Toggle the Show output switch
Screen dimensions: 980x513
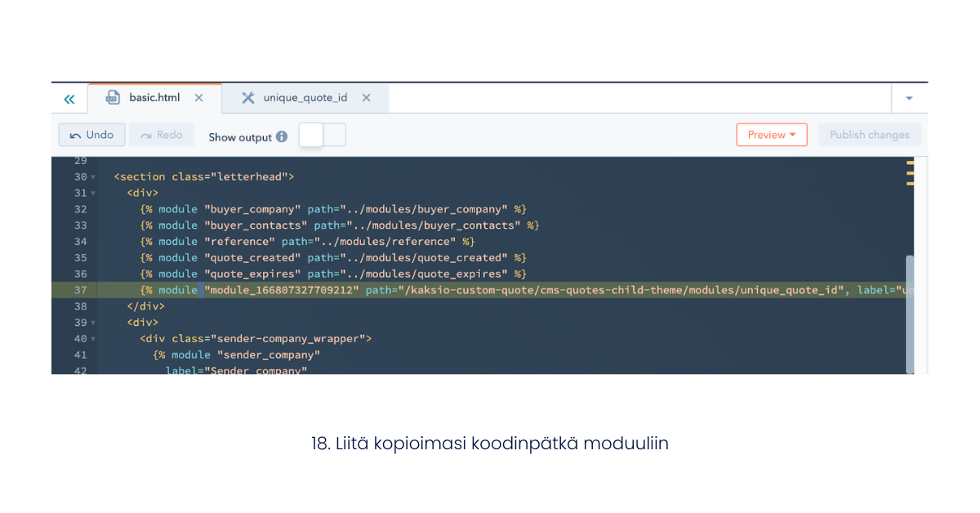coord(323,135)
